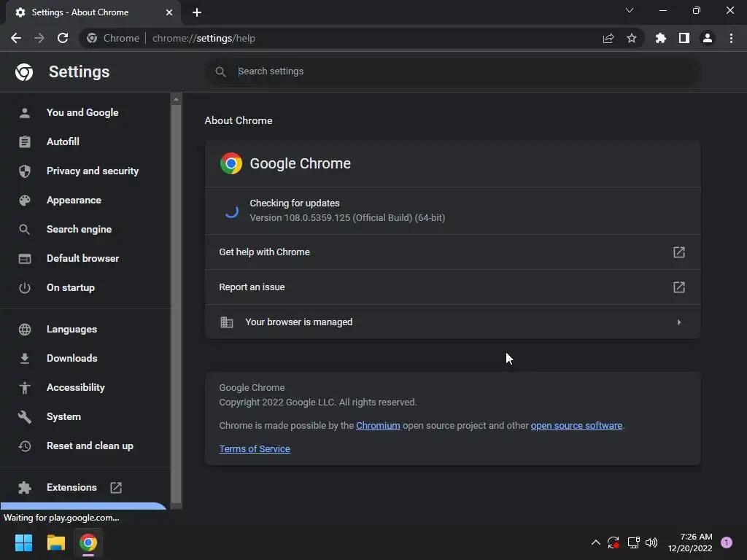This screenshot has height=560, width=747.
Task: Select Search engine section
Action: pyautogui.click(x=85, y=229)
